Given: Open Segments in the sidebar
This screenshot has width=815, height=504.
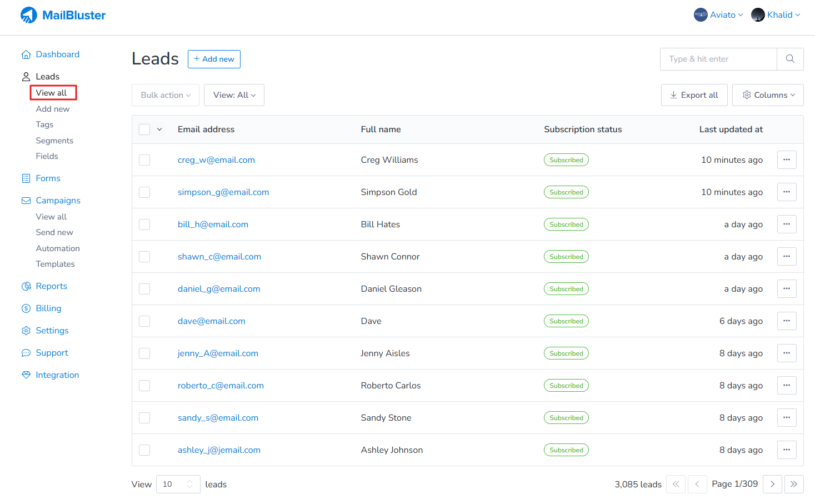Looking at the screenshot, I should [x=54, y=141].
